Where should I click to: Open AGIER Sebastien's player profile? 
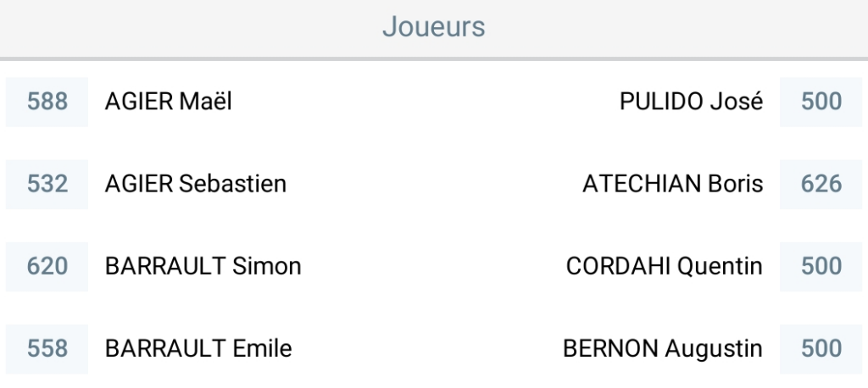195,184
